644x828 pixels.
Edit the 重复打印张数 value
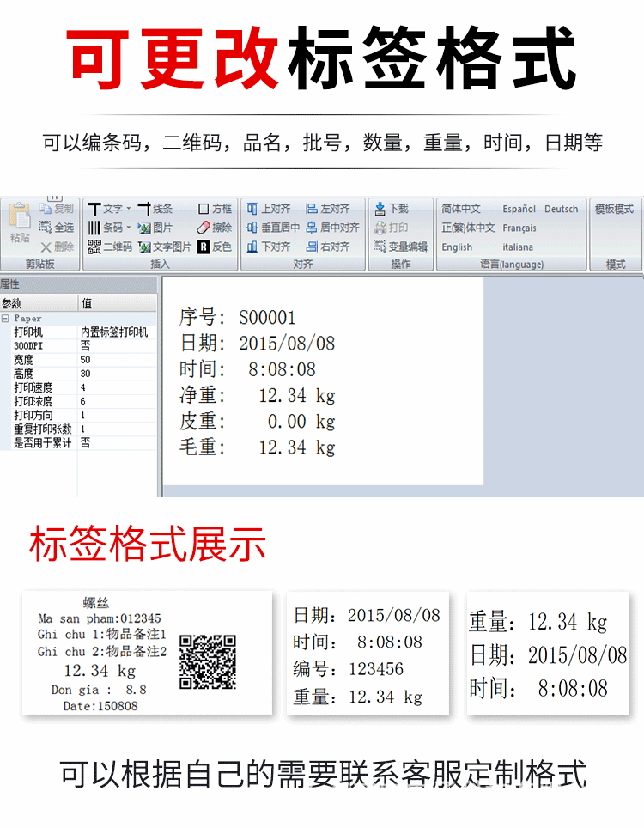click(117, 429)
